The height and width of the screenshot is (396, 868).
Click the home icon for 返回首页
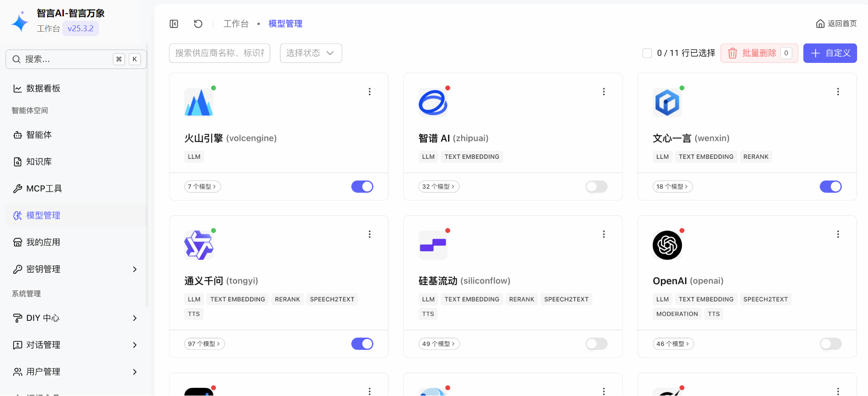click(820, 24)
